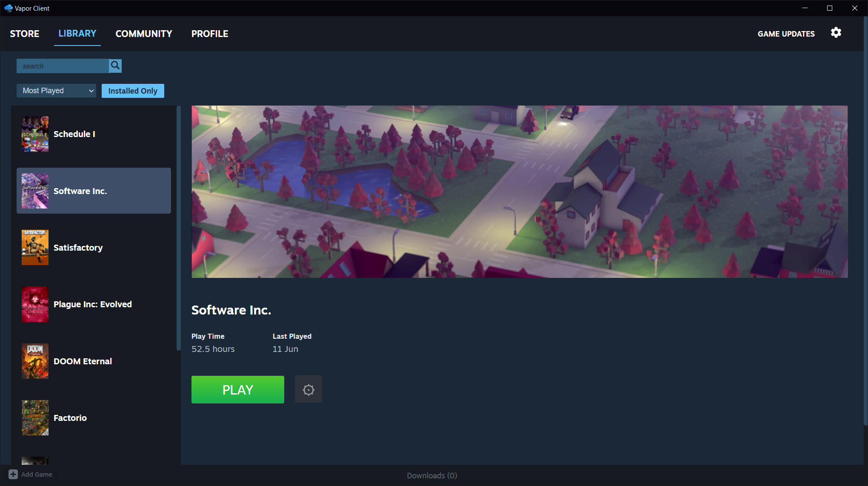The width and height of the screenshot is (868, 486).
Task: Click the 11 Jun last played value
Action: [x=286, y=349]
